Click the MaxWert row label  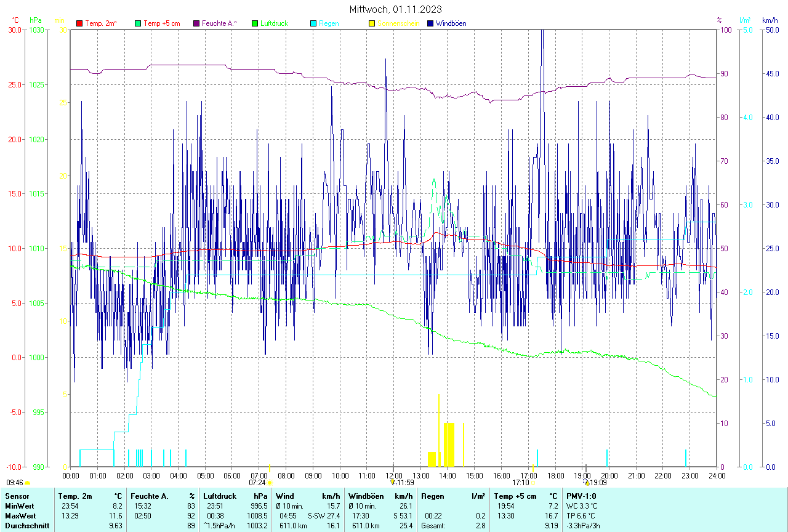point(20,515)
